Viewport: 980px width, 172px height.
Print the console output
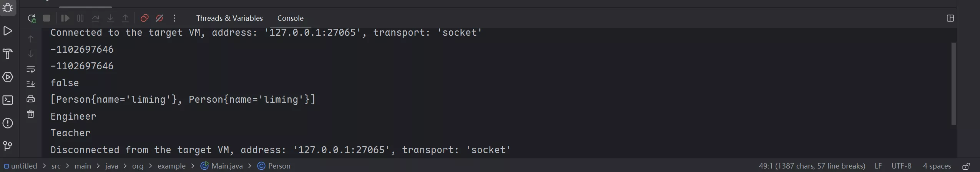click(x=31, y=99)
